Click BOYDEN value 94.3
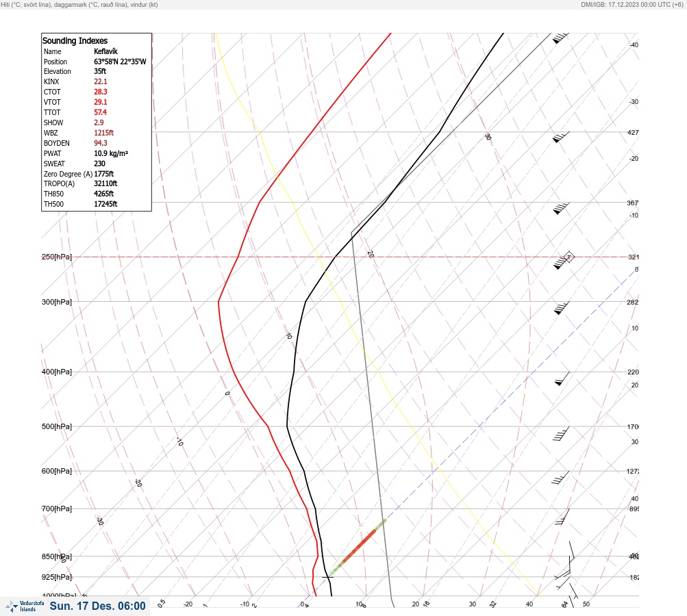Image resolution: width=687 pixels, height=616 pixels. point(100,143)
